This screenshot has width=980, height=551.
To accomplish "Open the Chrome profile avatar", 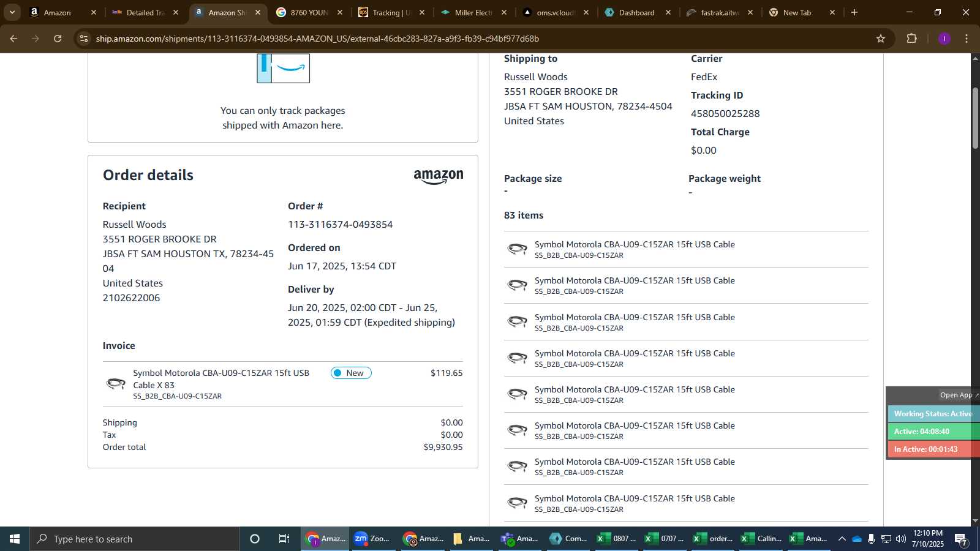I will 944,39.
